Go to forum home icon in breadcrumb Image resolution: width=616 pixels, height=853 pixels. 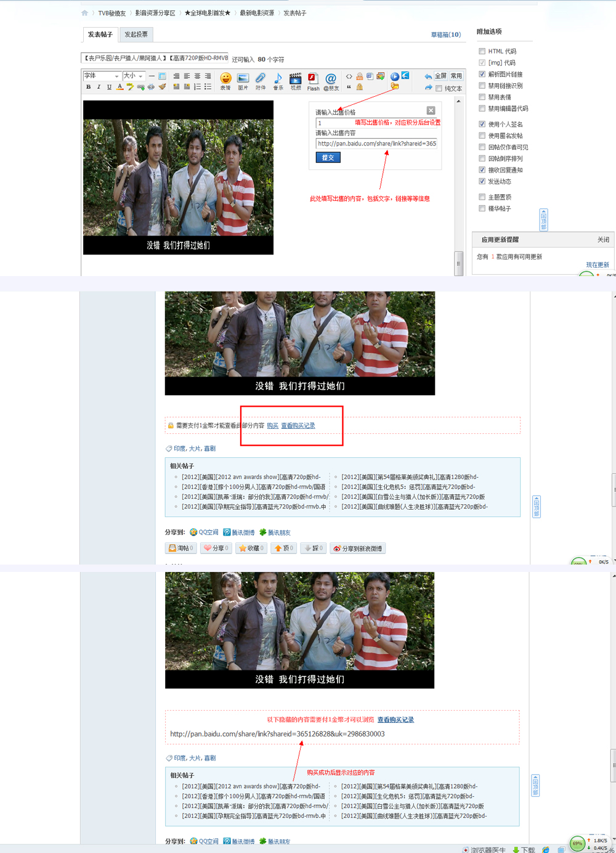84,13
